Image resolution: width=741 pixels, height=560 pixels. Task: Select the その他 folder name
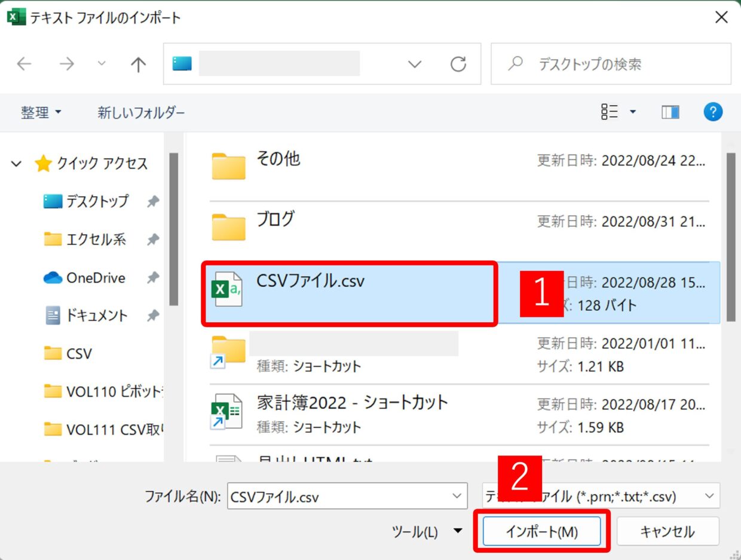pos(278,158)
